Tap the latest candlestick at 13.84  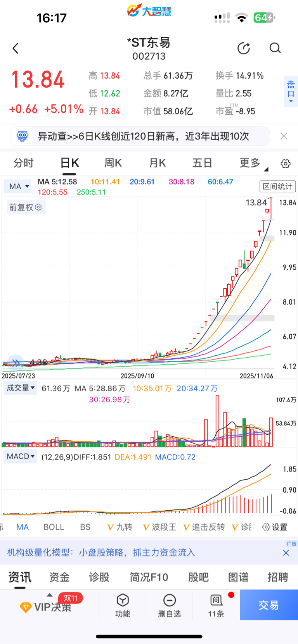point(271,208)
